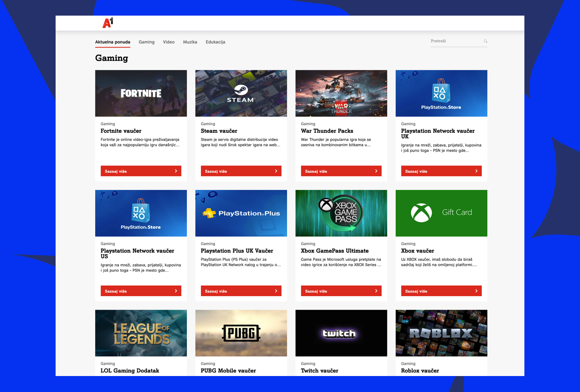Click the description starting 'Steam je servis digitalne'
Image resolution: width=580 pixels, height=392 pixels.
click(241, 142)
